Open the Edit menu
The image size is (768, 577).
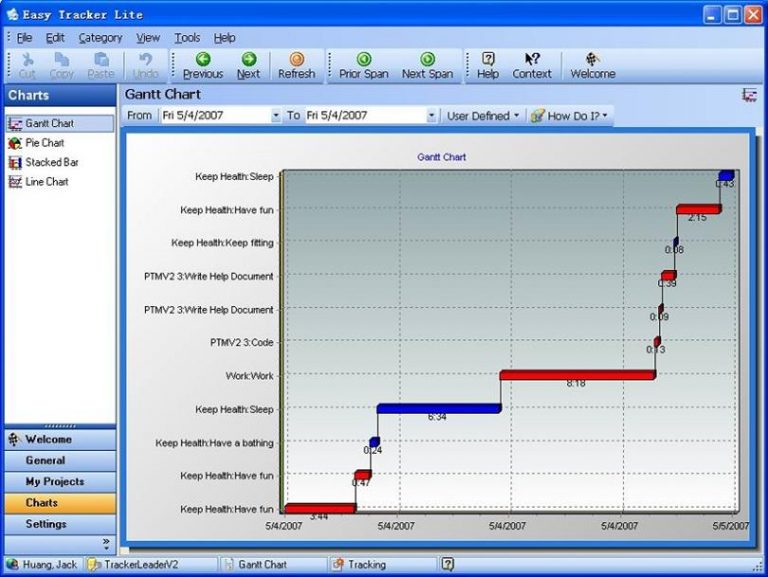click(55, 38)
